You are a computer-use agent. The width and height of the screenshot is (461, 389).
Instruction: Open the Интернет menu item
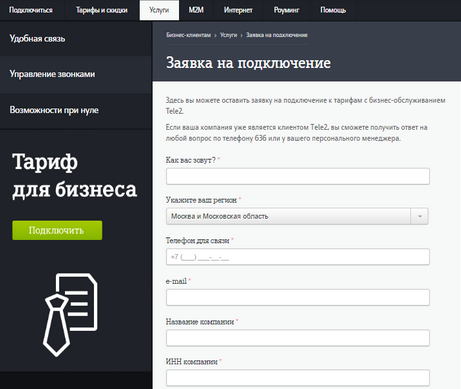(x=238, y=10)
